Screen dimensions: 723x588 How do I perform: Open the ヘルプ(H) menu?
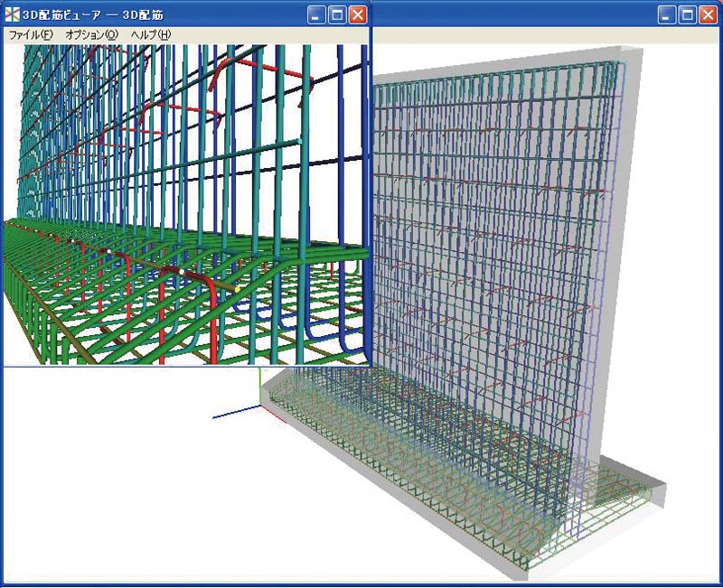pyautogui.click(x=151, y=34)
